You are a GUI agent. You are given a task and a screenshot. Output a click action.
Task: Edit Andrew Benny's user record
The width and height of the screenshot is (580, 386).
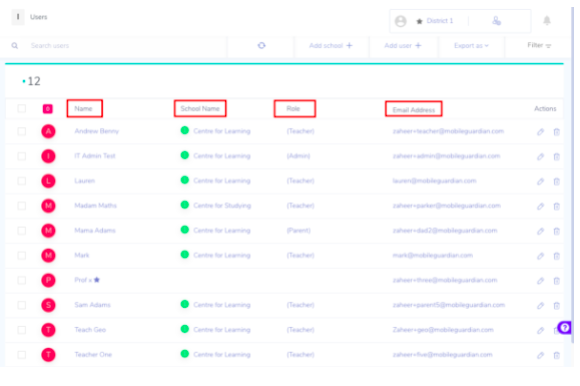[x=540, y=132]
